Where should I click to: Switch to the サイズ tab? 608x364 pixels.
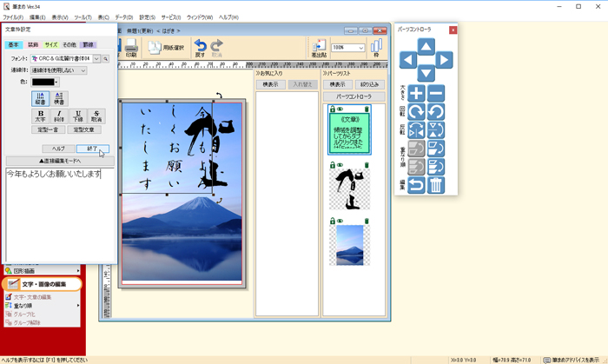click(51, 44)
